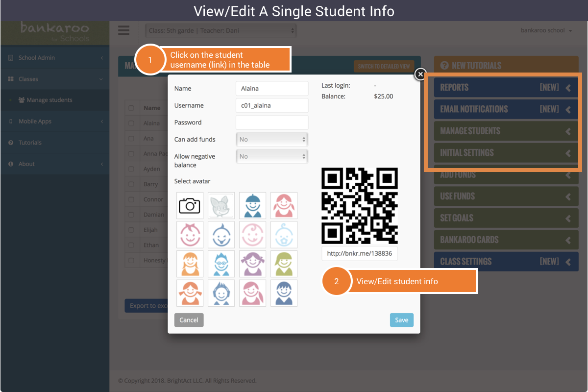
Task: Click into the Password input field
Action: pyautogui.click(x=272, y=122)
